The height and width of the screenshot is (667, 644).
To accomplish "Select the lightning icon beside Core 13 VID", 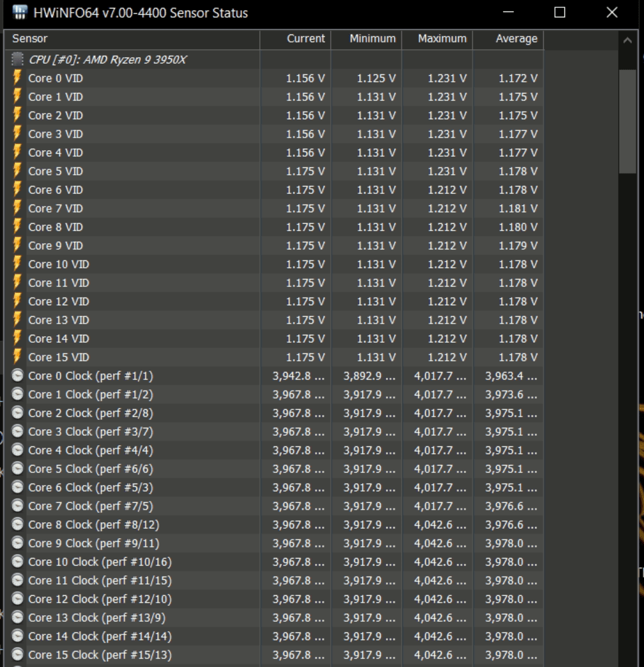I will 17,320.
